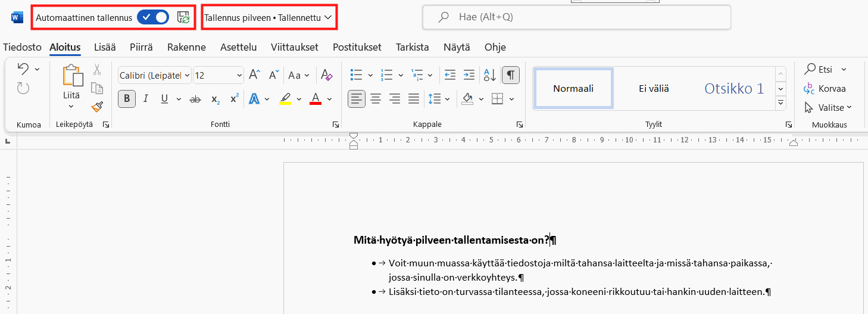The image size is (868, 314).
Task: Select the Ei väliä style
Action: click(654, 89)
